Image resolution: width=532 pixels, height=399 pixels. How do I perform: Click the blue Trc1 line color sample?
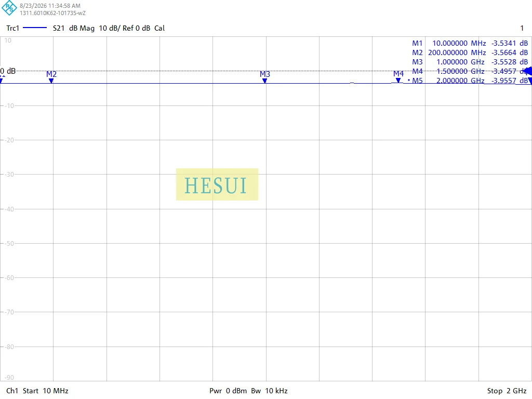[x=35, y=28]
